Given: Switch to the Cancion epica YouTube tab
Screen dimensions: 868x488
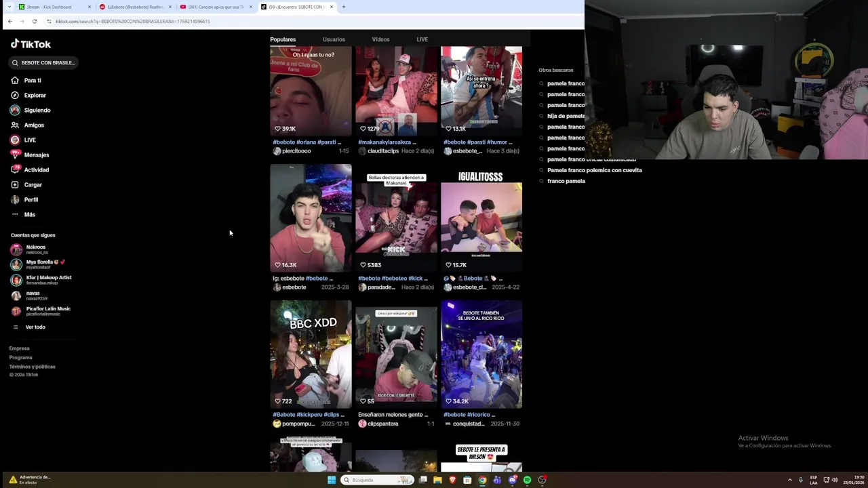Looking at the screenshot, I should pyautogui.click(x=216, y=7).
